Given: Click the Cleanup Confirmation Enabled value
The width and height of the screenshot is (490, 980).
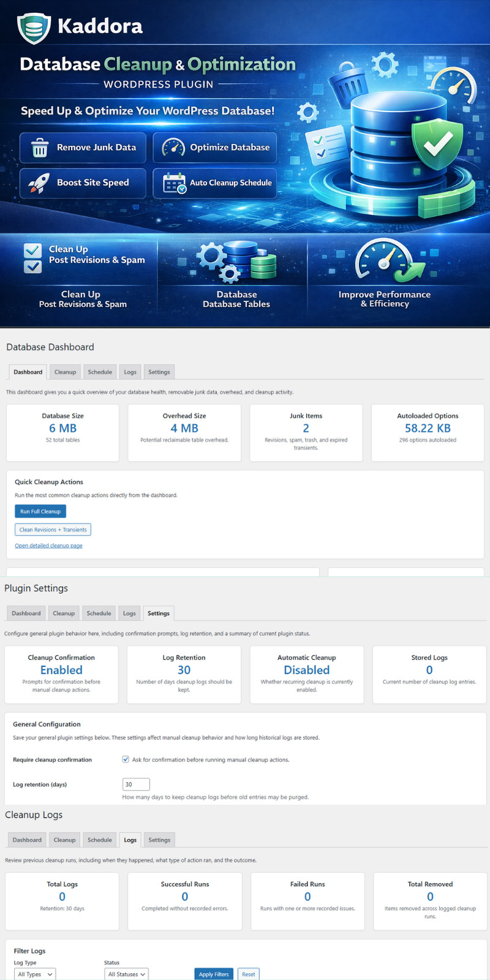Looking at the screenshot, I should 61,670.
